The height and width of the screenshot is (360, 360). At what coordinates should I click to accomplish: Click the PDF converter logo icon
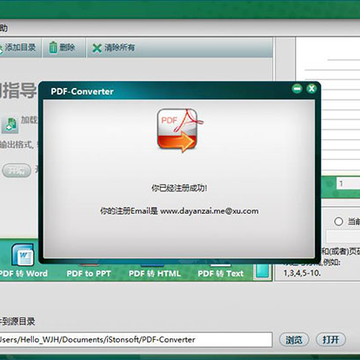[179, 130]
